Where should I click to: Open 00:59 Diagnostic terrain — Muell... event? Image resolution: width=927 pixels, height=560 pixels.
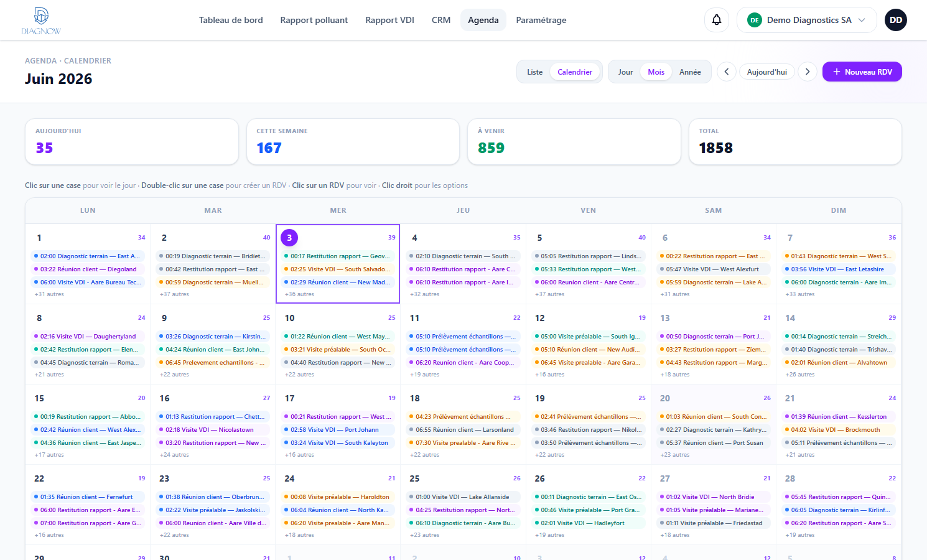(213, 282)
